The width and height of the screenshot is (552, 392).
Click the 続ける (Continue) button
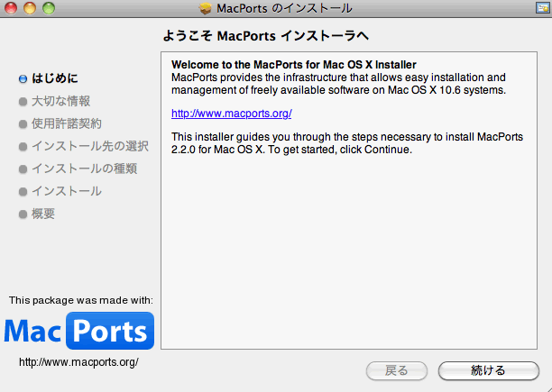[x=489, y=370]
